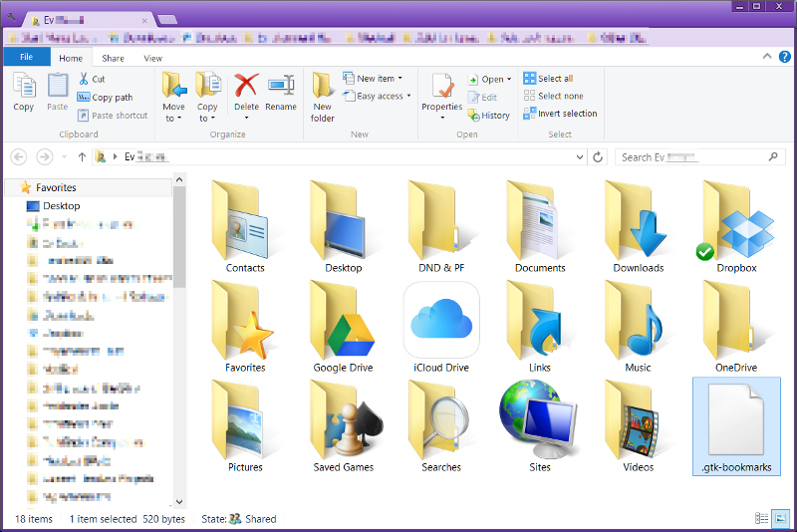This screenshot has width=797, height=532.
Task: Go up one folder level
Action: pyautogui.click(x=82, y=157)
